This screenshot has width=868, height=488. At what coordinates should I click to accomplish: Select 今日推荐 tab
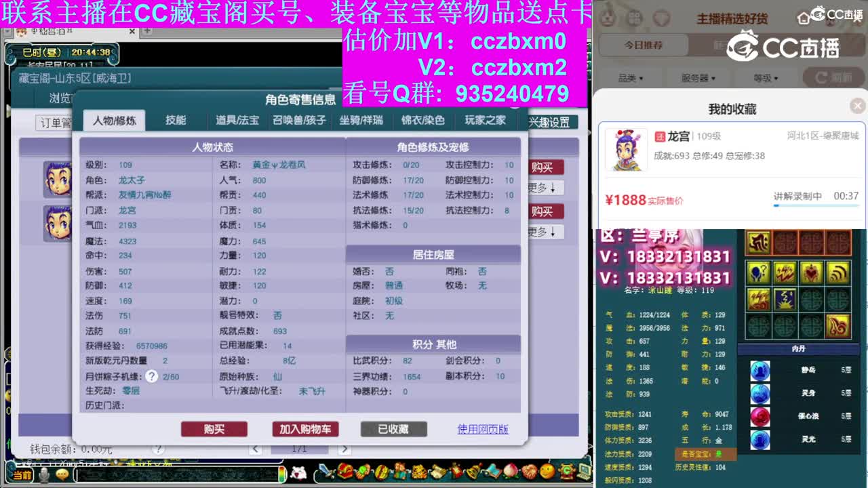(644, 45)
